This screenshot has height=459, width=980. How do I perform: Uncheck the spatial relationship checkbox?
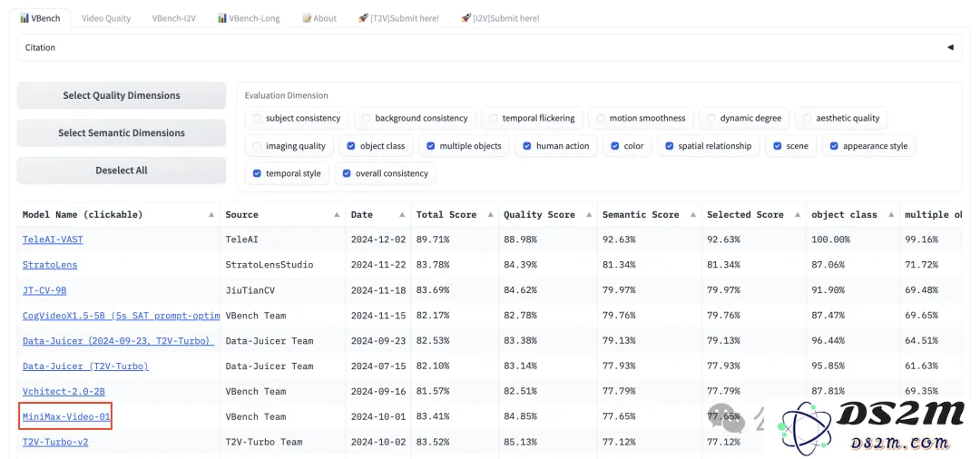670,146
